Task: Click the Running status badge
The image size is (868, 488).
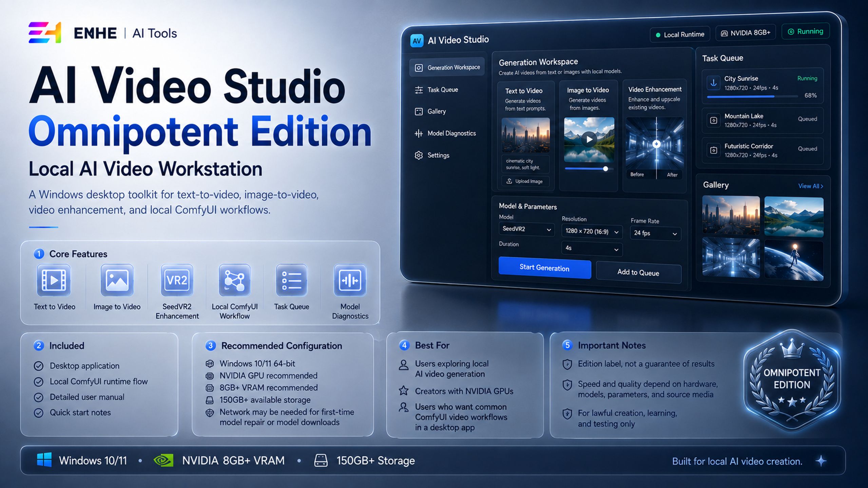Action: tap(806, 32)
